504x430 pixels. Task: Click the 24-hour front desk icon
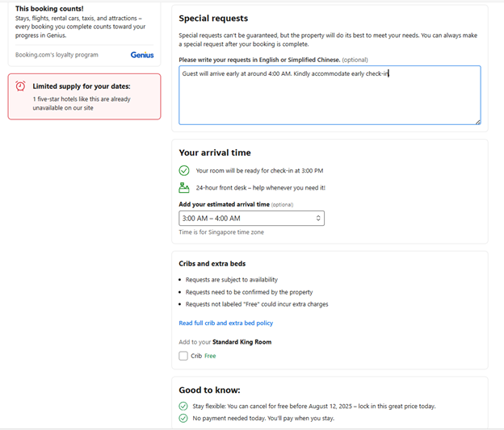184,187
